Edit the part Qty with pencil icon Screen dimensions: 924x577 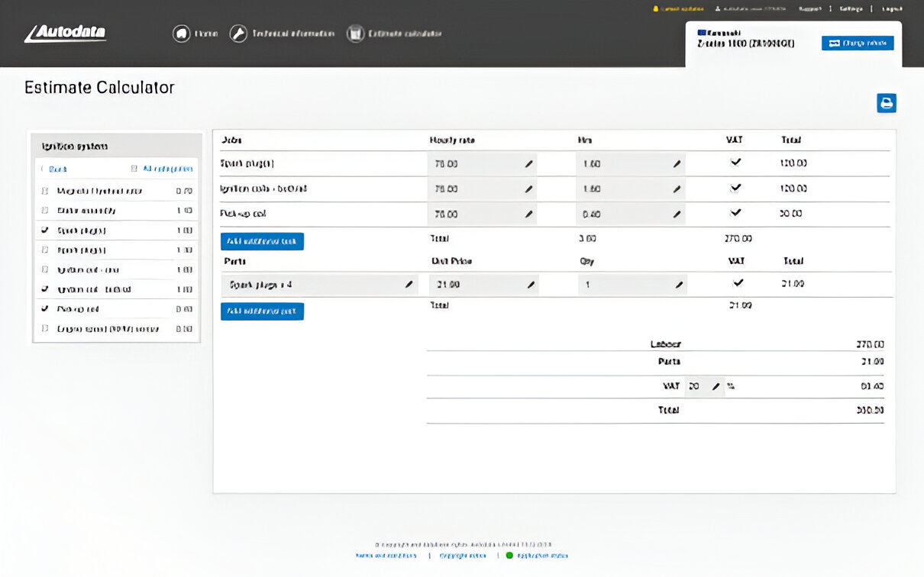click(679, 285)
